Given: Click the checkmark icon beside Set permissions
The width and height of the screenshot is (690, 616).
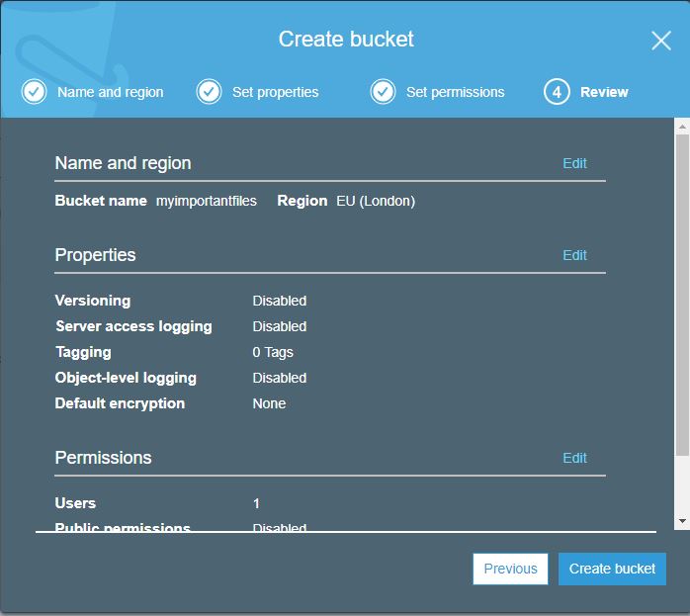Looking at the screenshot, I should 383,92.
